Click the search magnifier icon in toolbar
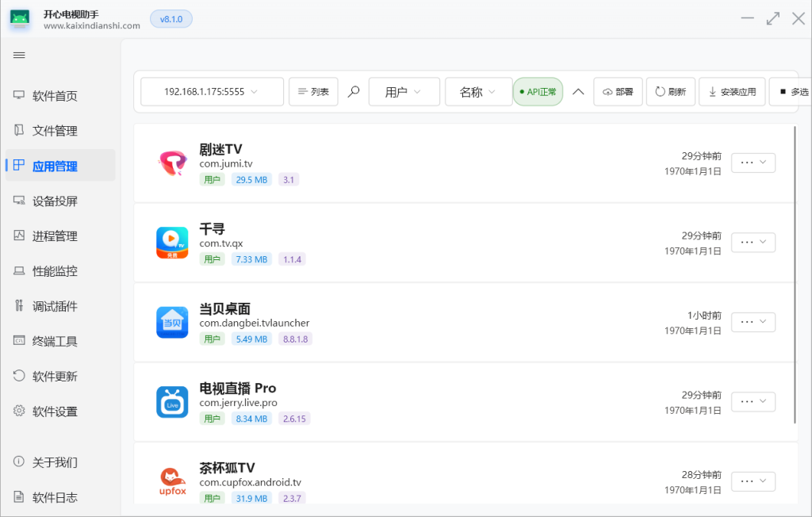Image resolution: width=812 pixels, height=517 pixels. tap(354, 92)
